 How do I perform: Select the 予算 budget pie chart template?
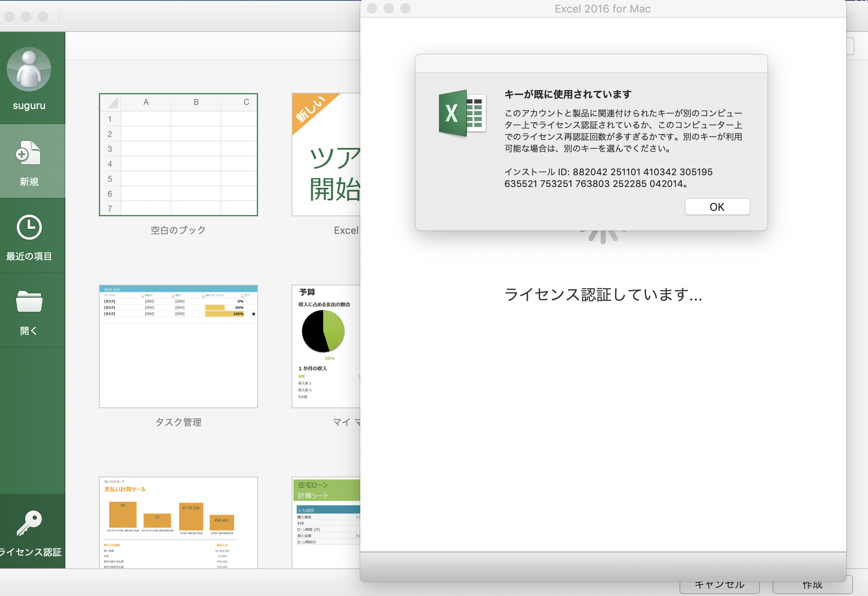click(326, 346)
